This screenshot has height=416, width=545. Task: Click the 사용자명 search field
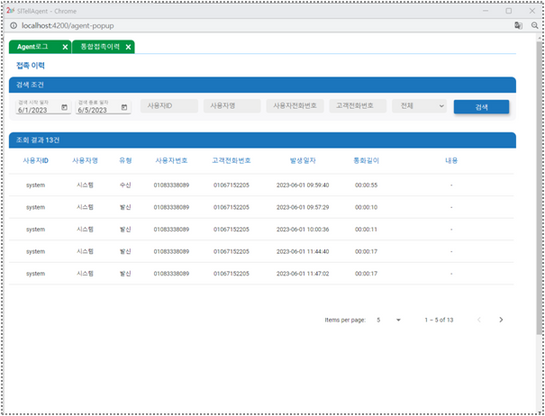coord(232,106)
